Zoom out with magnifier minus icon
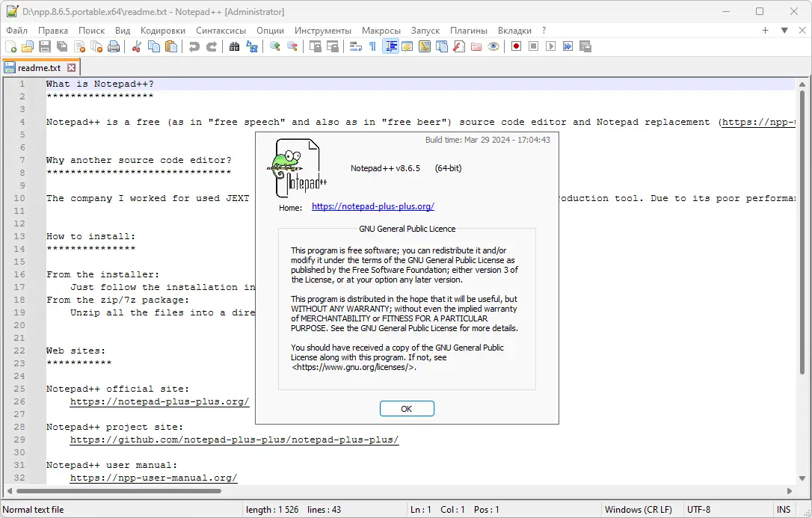The height and width of the screenshot is (518, 812). (x=292, y=46)
